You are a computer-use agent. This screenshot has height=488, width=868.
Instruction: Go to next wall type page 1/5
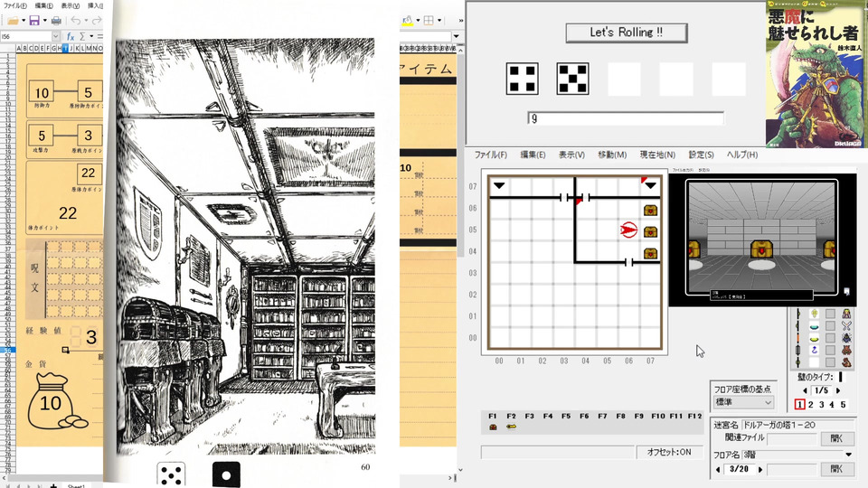click(838, 390)
